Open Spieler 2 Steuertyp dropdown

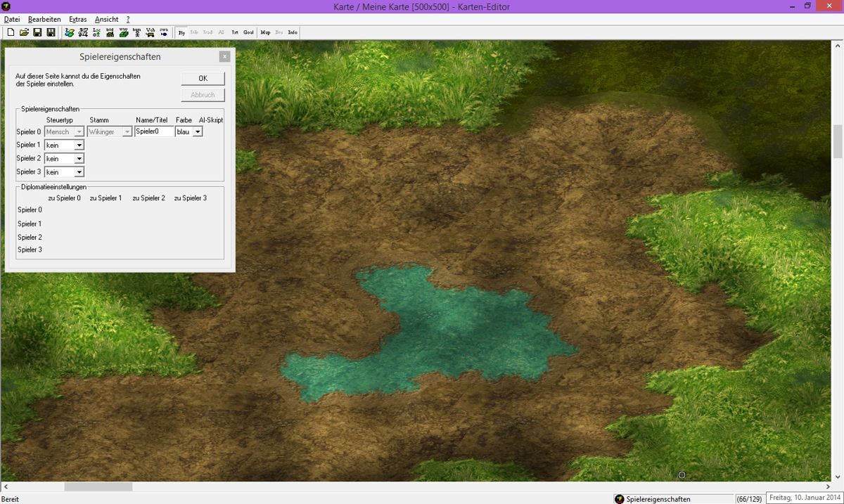pyautogui.click(x=79, y=159)
